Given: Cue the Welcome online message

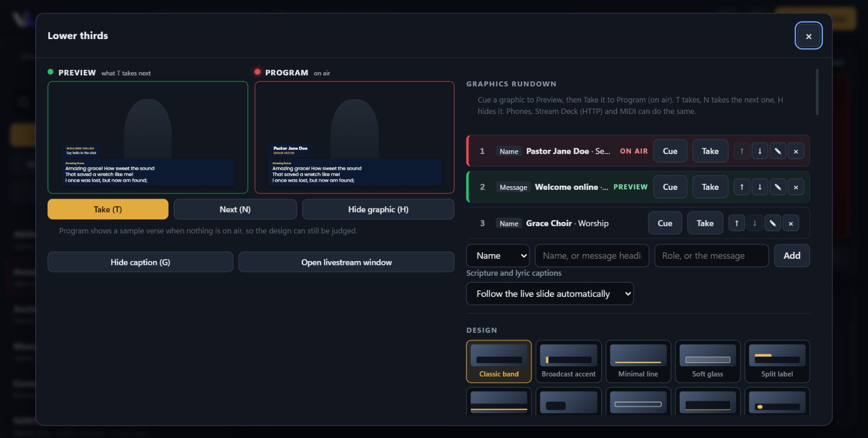Looking at the screenshot, I should 670,187.
